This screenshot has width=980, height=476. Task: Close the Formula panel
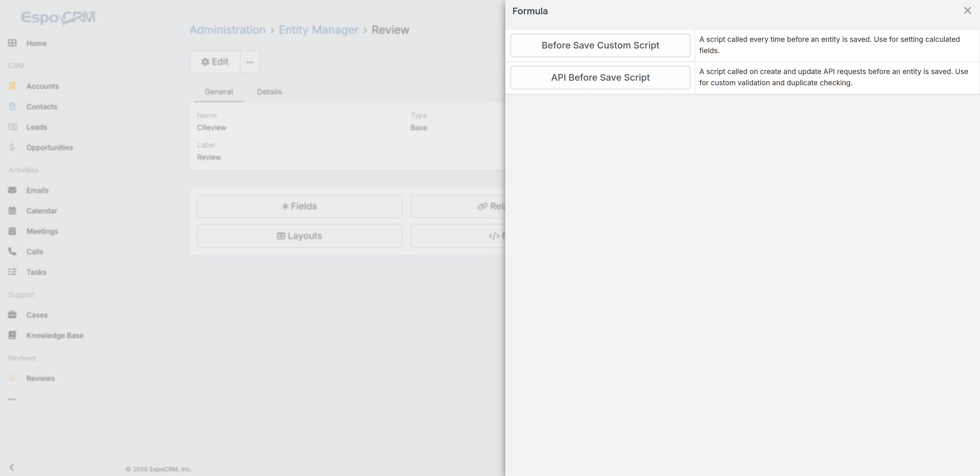point(967,11)
